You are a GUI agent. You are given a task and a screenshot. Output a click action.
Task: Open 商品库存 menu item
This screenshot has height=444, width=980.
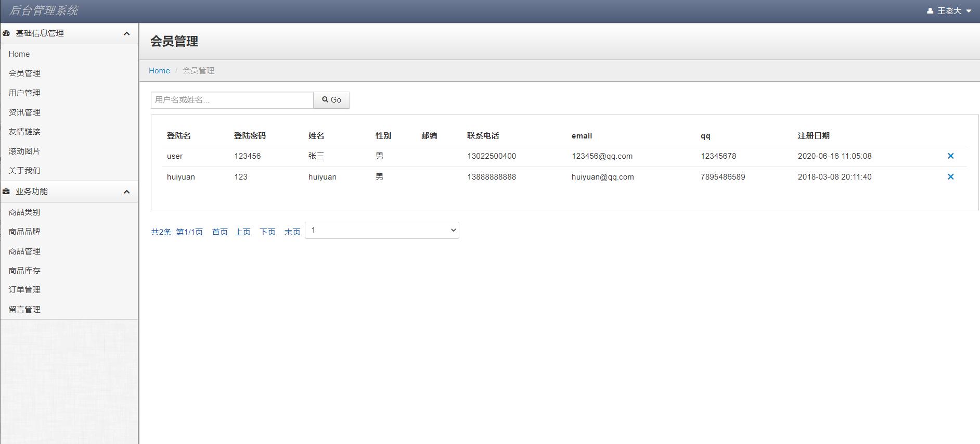[x=24, y=271]
